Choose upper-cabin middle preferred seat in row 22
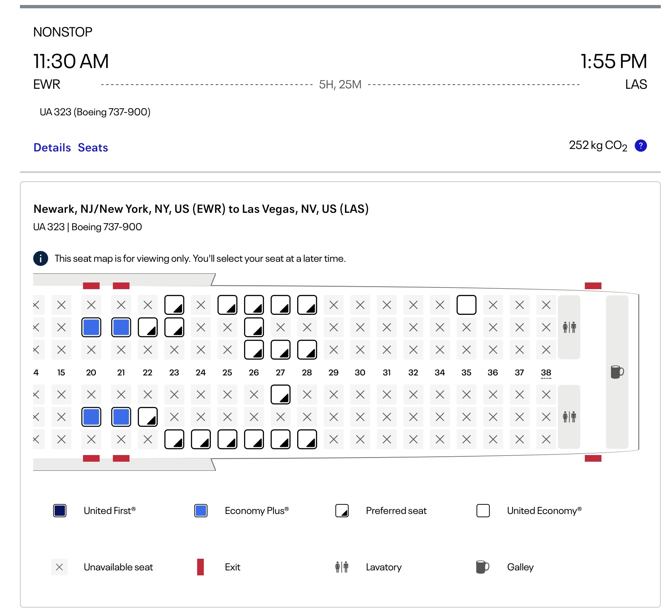The height and width of the screenshot is (616, 672). (148, 327)
